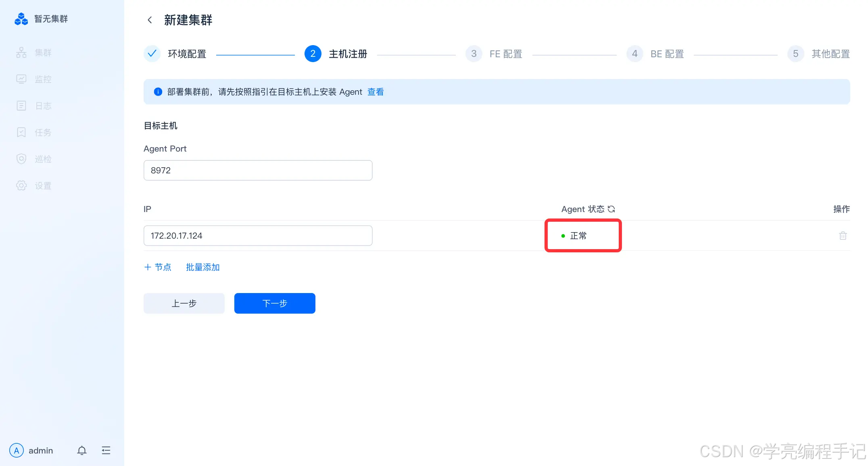Go to the 环境配置 step
This screenshot has height=466, width=868.
(x=187, y=54)
